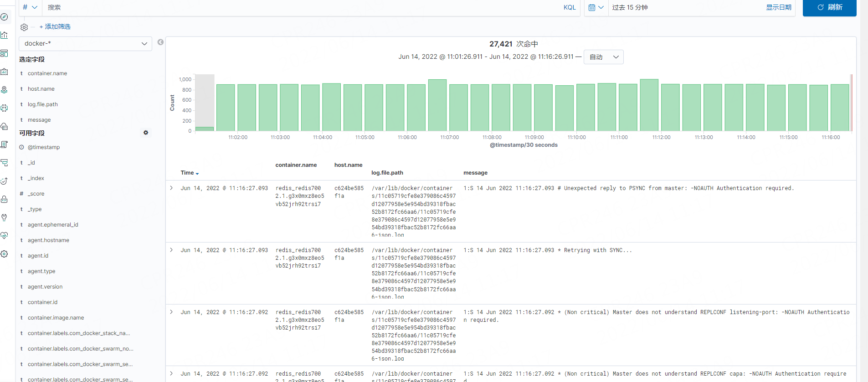The image size is (868, 382).
Task: Select container.name in selected fields
Action: pos(47,73)
